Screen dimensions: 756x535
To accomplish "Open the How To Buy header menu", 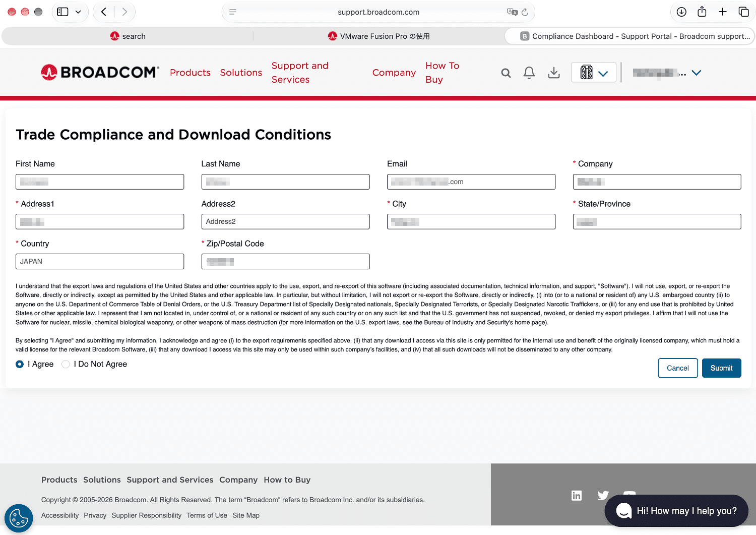I will click(x=442, y=73).
